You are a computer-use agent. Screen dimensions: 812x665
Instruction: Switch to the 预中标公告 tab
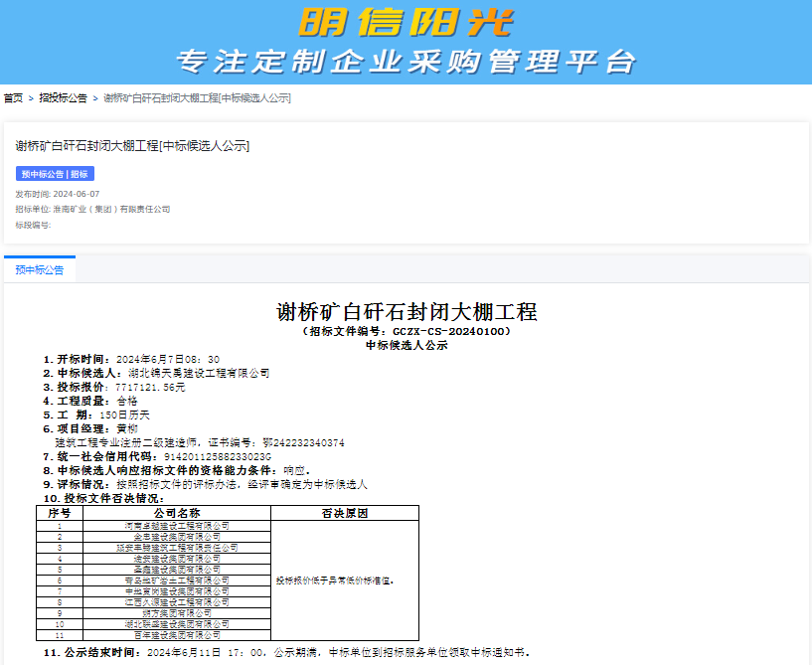point(42,269)
